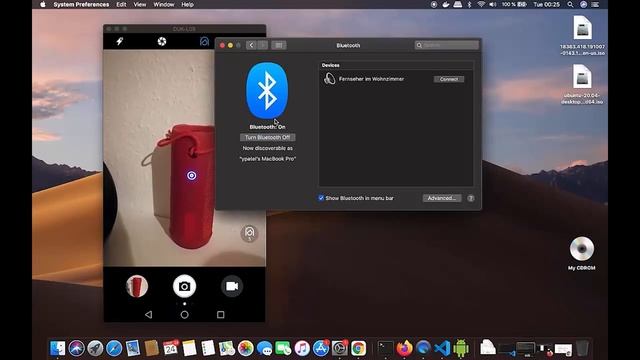The image size is (640, 360).
Task: Open Spotlight search in the menu bar
Action: [570, 4]
